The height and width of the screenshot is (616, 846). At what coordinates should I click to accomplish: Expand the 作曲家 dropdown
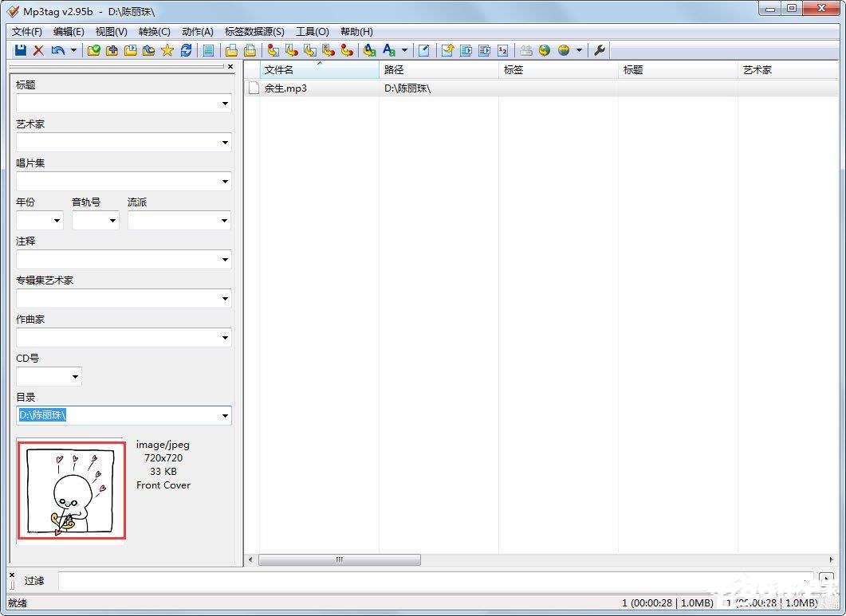pos(225,338)
